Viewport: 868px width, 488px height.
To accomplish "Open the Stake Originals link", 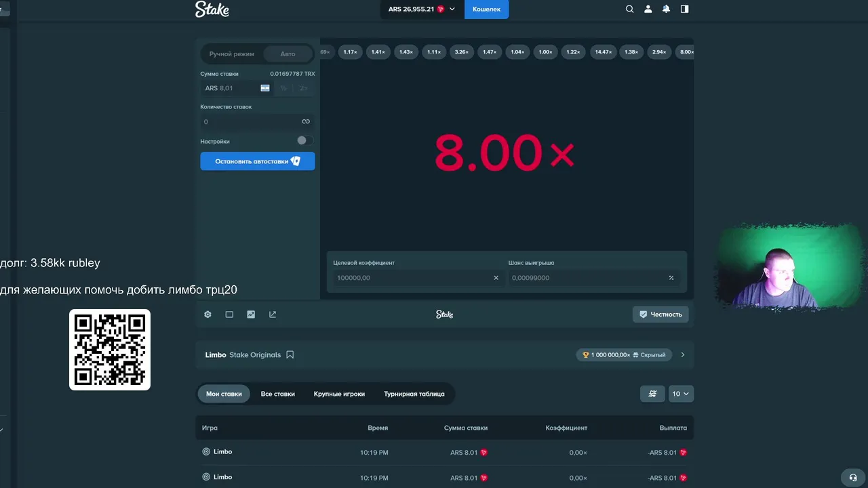I will click(255, 355).
